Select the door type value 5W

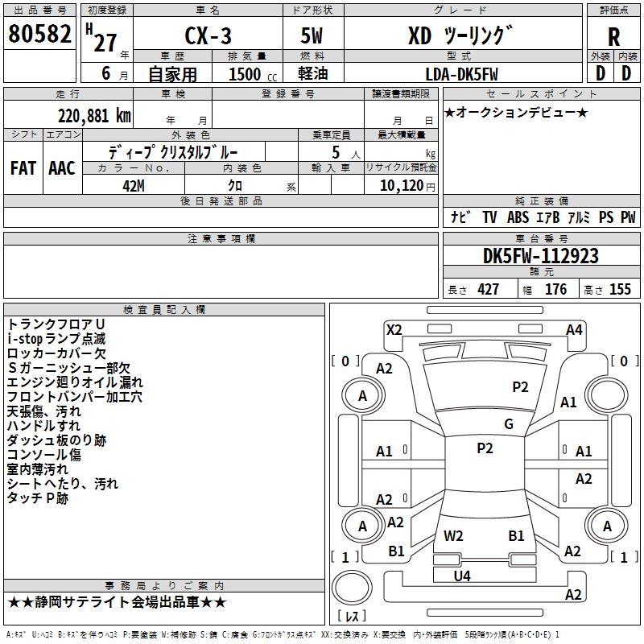pos(312,35)
